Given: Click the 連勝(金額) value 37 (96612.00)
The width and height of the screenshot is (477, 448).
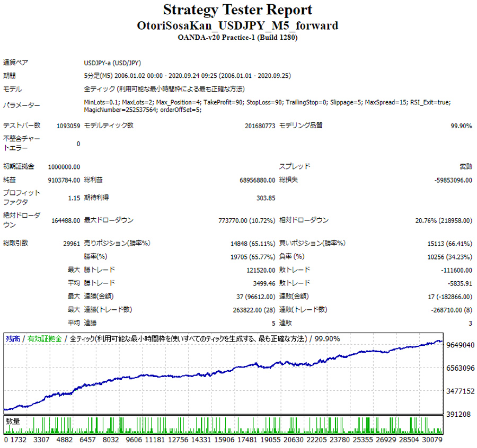Looking at the screenshot, I should [256, 297].
